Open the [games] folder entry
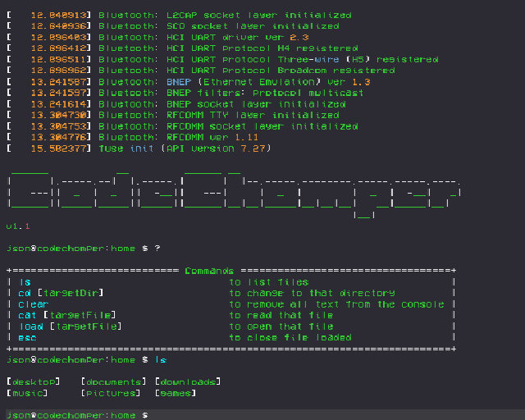 [176, 393]
